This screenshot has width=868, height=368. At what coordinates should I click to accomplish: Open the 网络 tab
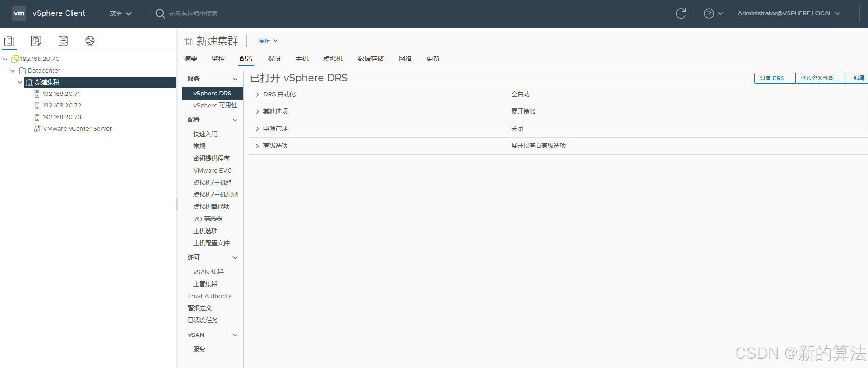(405, 59)
